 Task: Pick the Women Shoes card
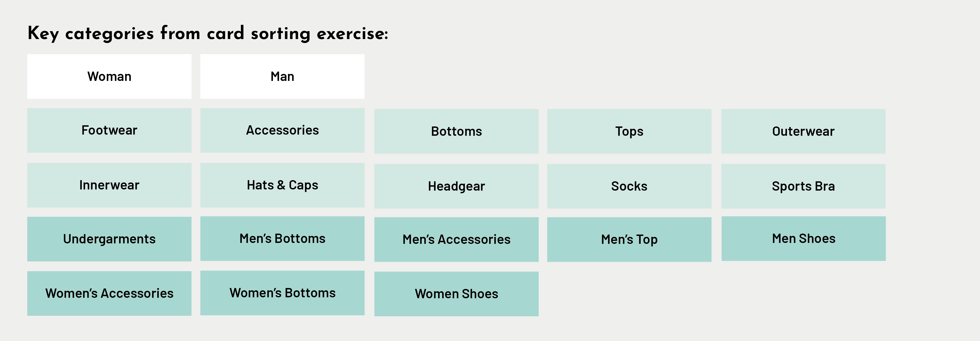tap(456, 294)
